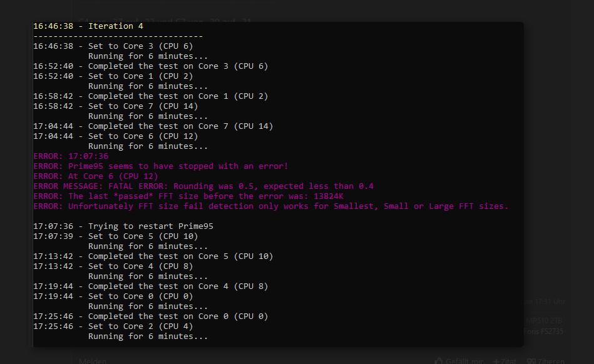Click the 'Set to Core 3 (CPU 6)' line
The width and height of the screenshot is (594, 364).
(x=113, y=46)
